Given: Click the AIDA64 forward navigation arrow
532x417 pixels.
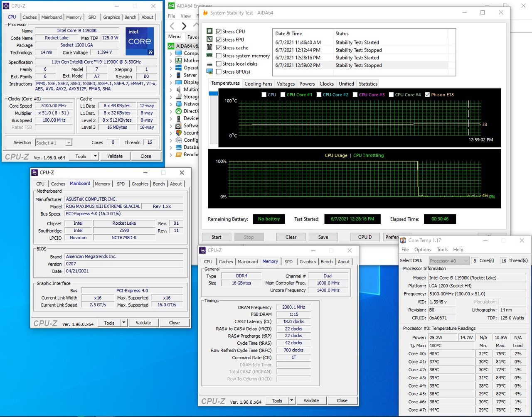Looking at the screenshot, I should [x=184, y=26].
